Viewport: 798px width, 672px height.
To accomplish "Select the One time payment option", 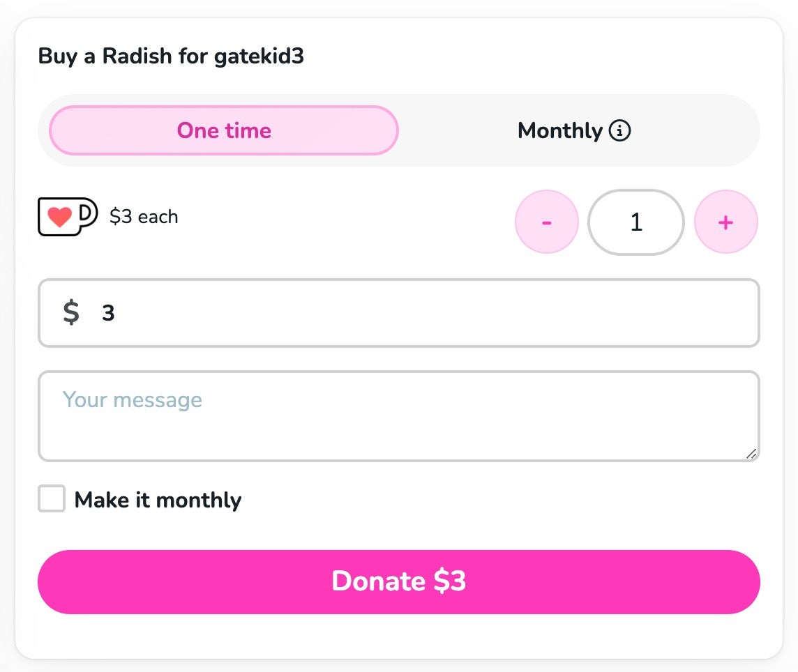I will point(224,130).
